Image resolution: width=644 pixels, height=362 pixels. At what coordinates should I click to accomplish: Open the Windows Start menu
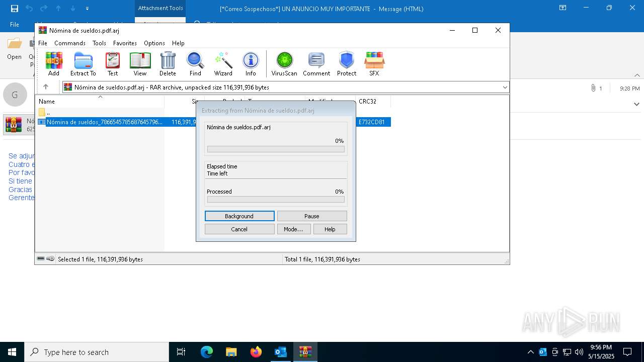[x=12, y=352]
